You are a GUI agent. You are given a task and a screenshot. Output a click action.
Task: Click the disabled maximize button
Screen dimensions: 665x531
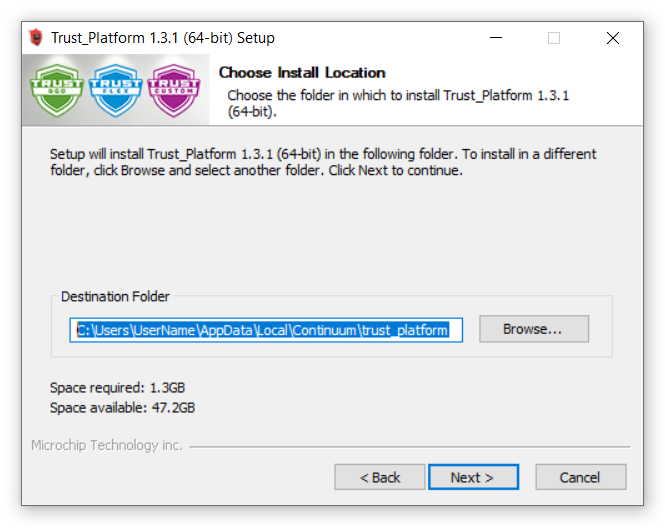coord(554,38)
